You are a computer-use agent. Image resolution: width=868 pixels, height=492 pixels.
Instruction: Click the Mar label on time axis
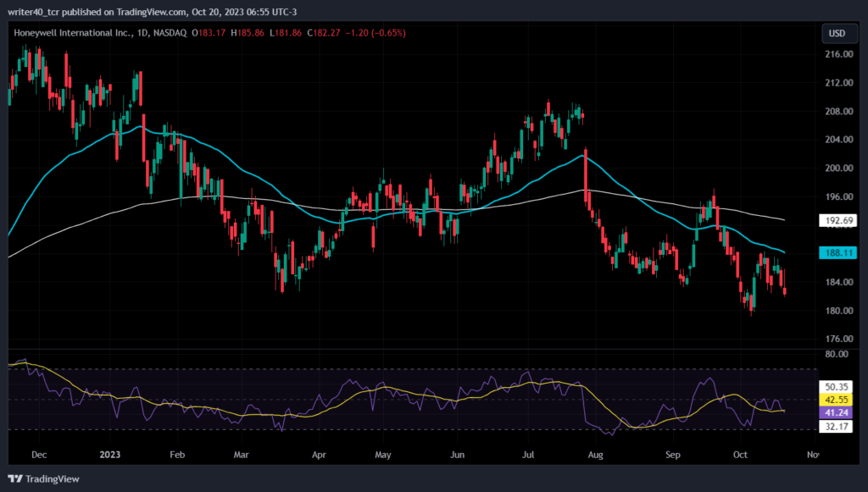[242, 455]
